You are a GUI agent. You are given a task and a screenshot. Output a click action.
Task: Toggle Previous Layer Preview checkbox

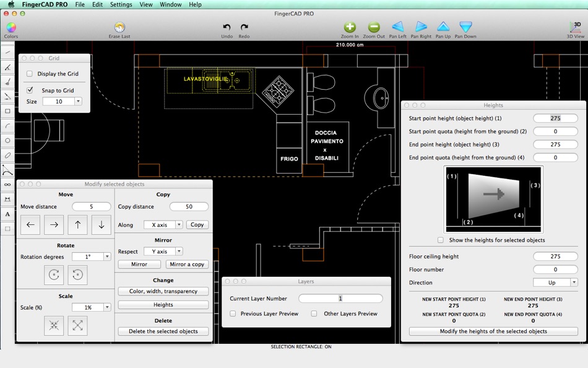pyautogui.click(x=233, y=313)
